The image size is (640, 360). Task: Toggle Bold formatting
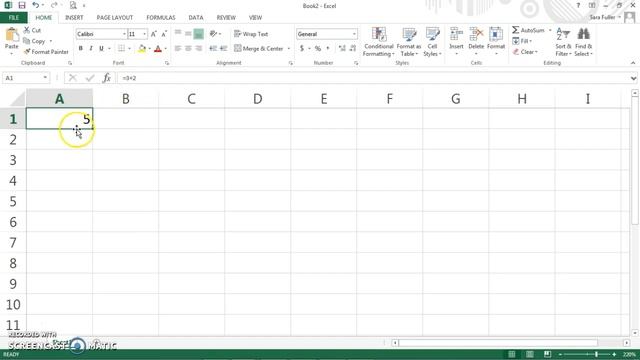tap(80, 48)
